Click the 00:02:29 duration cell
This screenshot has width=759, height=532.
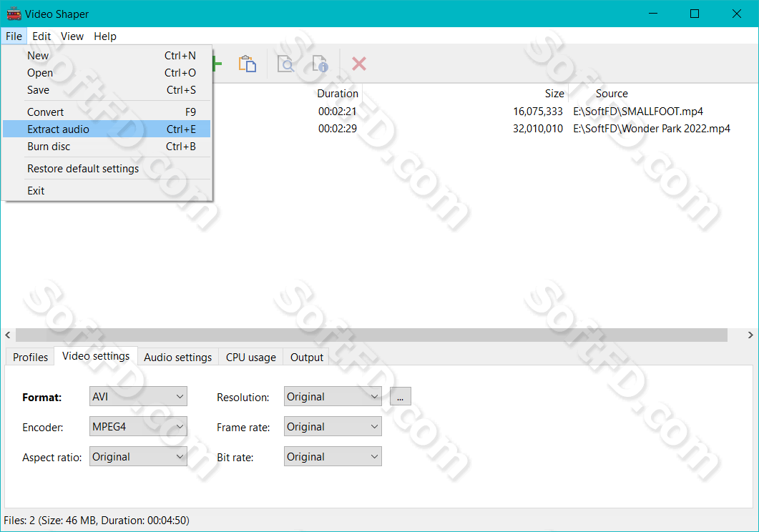[338, 129]
